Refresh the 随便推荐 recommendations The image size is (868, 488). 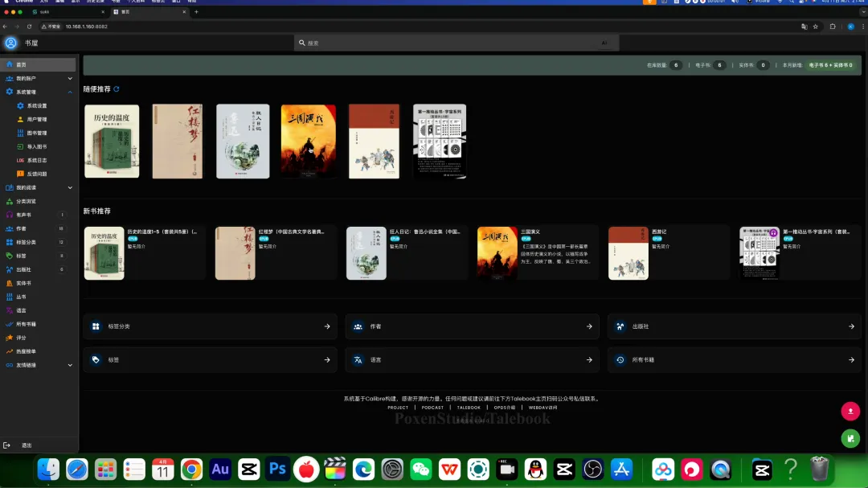point(117,88)
